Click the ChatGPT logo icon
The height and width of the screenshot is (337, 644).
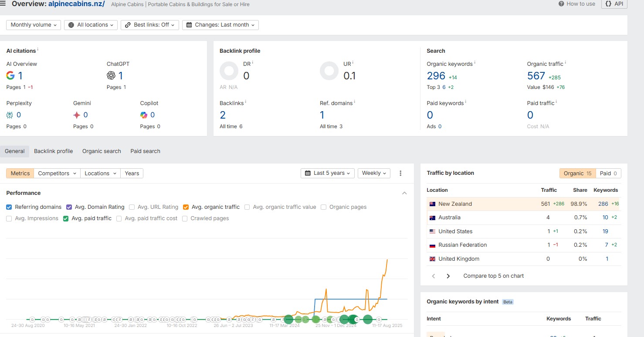(x=111, y=76)
